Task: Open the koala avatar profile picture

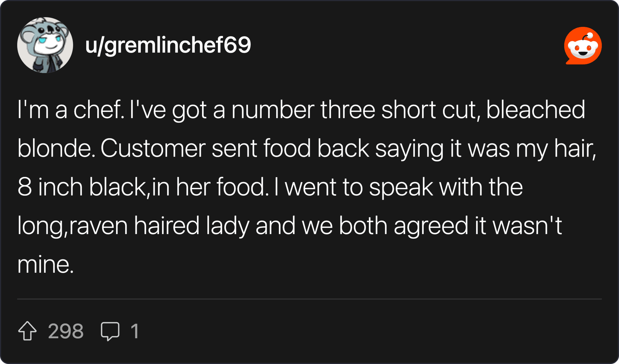Action: click(45, 45)
